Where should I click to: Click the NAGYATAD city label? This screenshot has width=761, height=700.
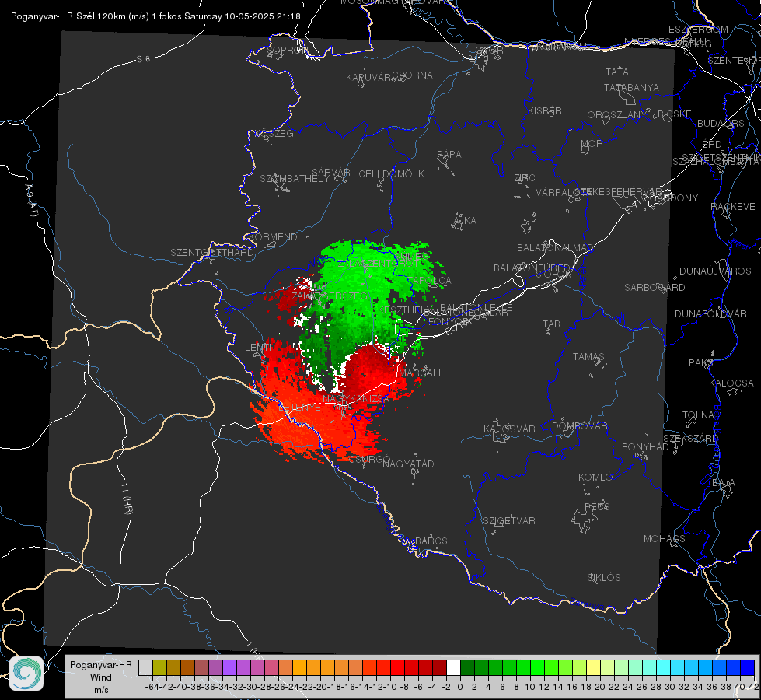408,464
